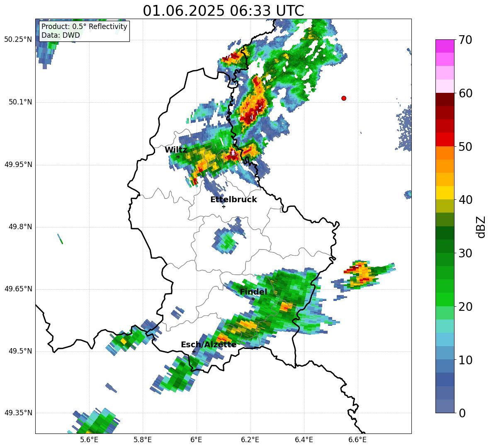491x448 pixels.
Task: Click the Esch/Alzette cross marker
Action: (194, 351)
